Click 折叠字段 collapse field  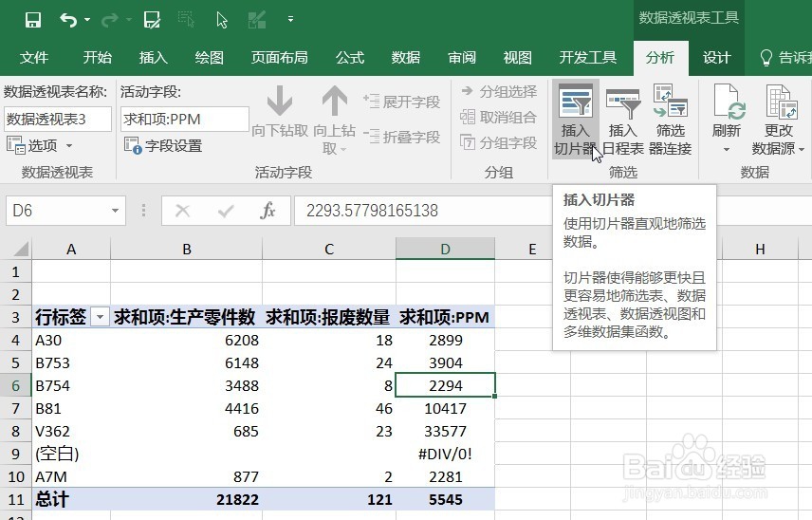pos(402,137)
